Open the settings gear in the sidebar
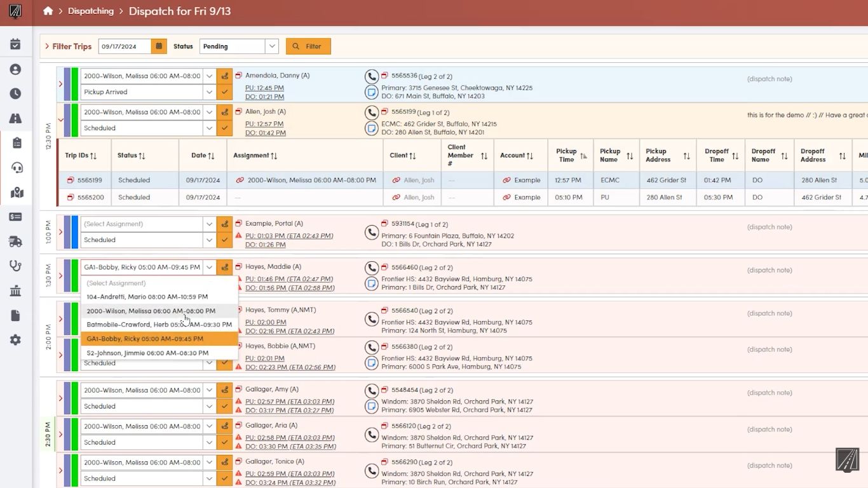This screenshot has width=868, height=488. [x=15, y=340]
